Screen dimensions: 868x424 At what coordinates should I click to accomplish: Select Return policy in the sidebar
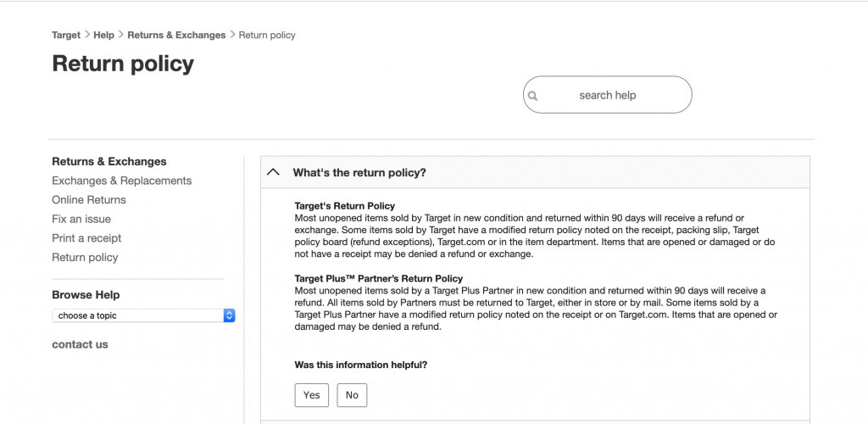pyautogui.click(x=85, y=257)
